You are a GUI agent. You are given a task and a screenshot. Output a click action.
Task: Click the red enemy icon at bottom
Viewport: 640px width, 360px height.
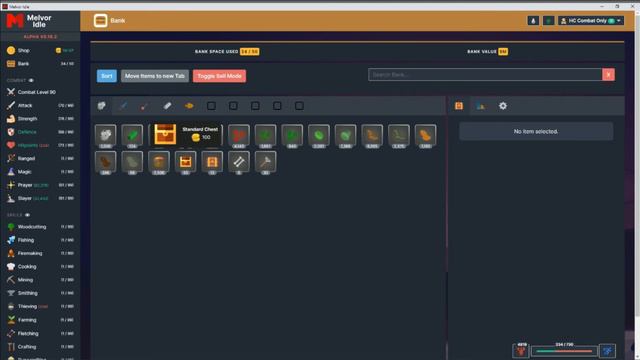[x=521, y=351]
